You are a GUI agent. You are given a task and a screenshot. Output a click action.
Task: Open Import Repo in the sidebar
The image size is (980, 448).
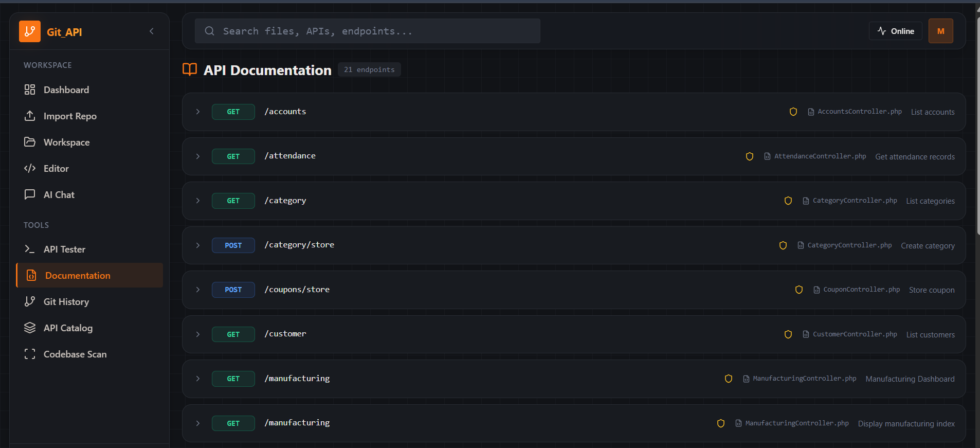pyautogui.click(x=89, y=116)
